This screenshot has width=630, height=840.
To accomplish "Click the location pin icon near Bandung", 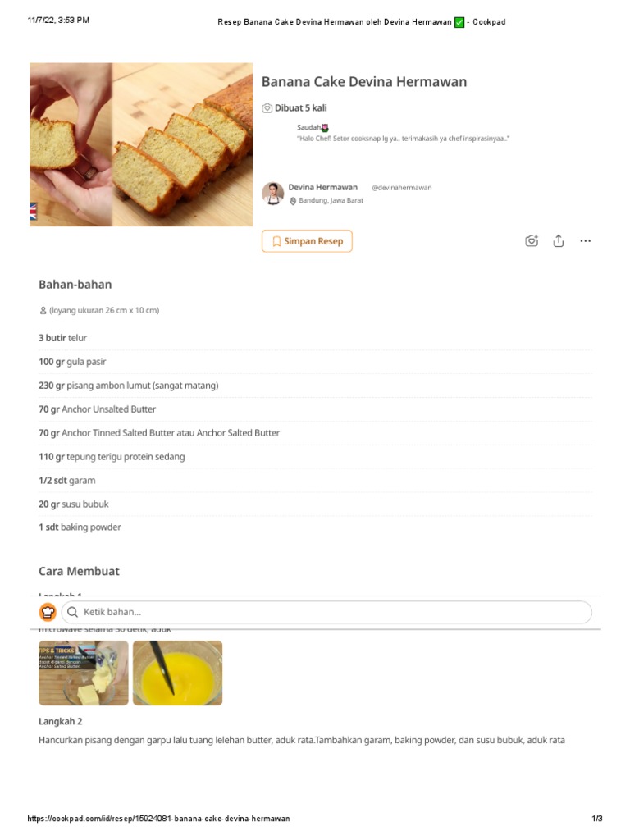I will (293, 201).
